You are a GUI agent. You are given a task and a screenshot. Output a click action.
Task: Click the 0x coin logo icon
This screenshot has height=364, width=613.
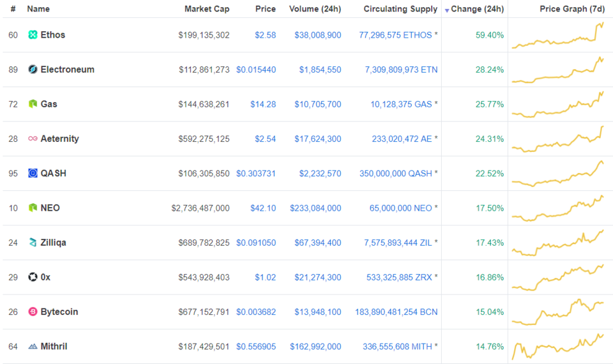coord(33,277)
